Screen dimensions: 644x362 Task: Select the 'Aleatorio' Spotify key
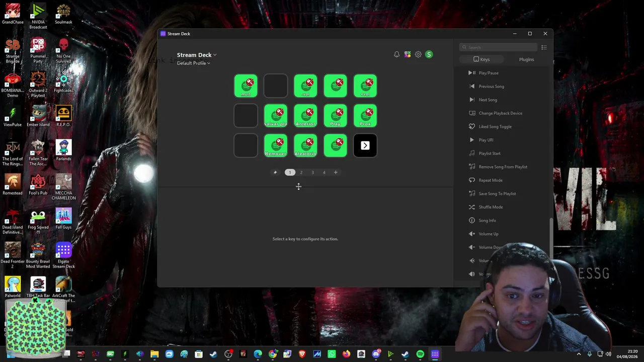305,146
